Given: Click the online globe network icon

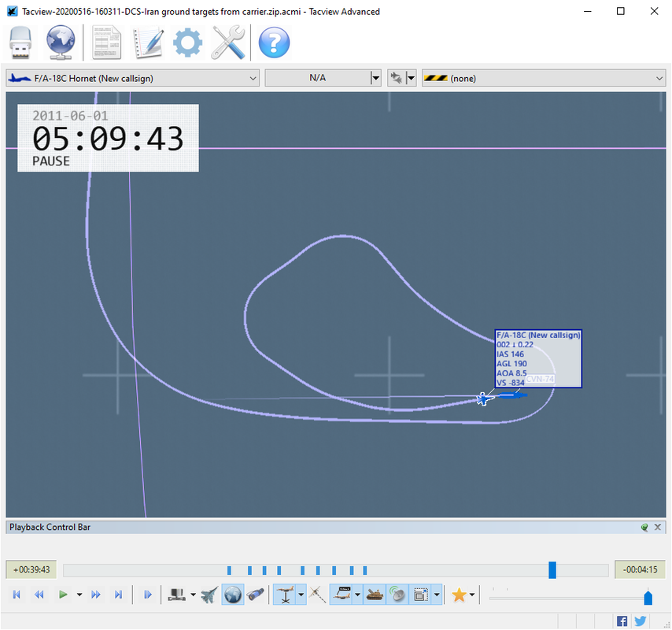Looking at the screenshot, I should 61,43.
